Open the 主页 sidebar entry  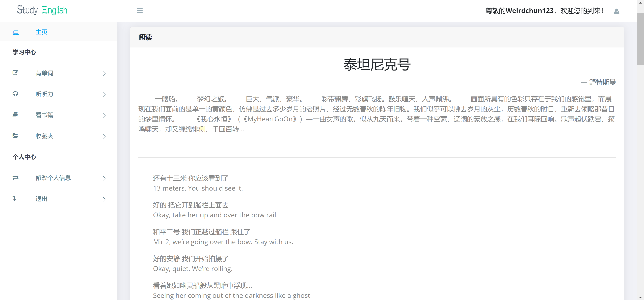click(x=41, y=32)
